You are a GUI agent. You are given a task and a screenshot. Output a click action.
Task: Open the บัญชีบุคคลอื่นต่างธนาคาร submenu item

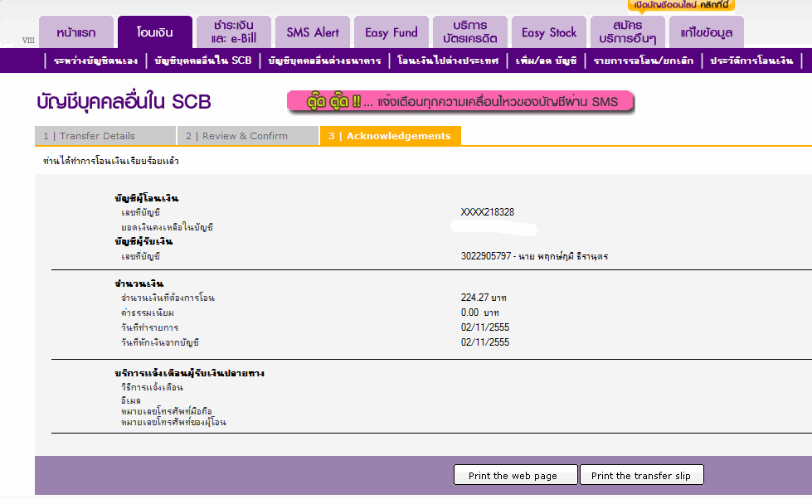coord(324,61)
